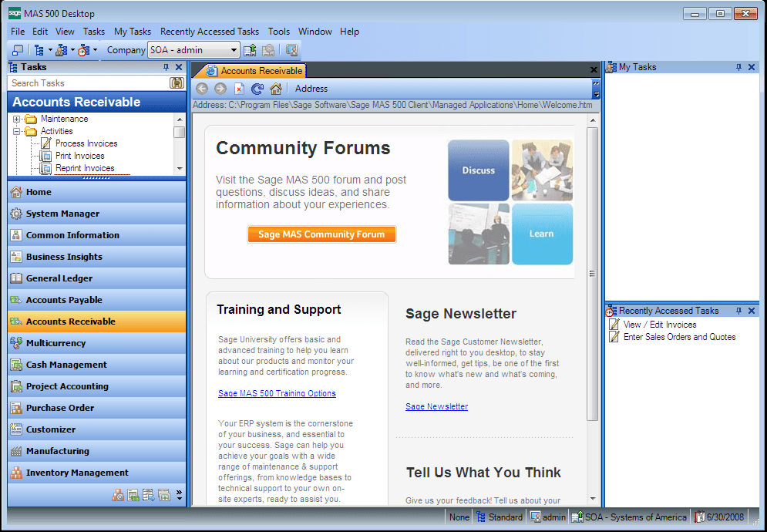Open the File menu

click(x=18, y=32)
